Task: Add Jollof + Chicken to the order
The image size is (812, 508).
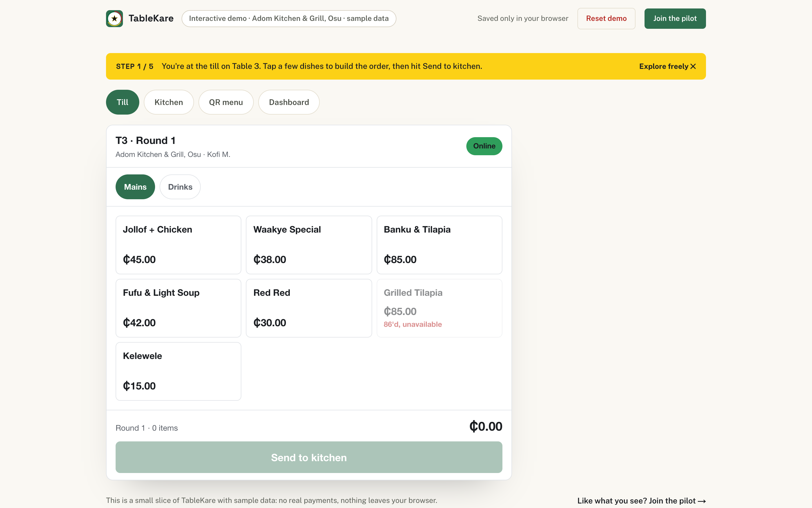Action: [178, 245]
